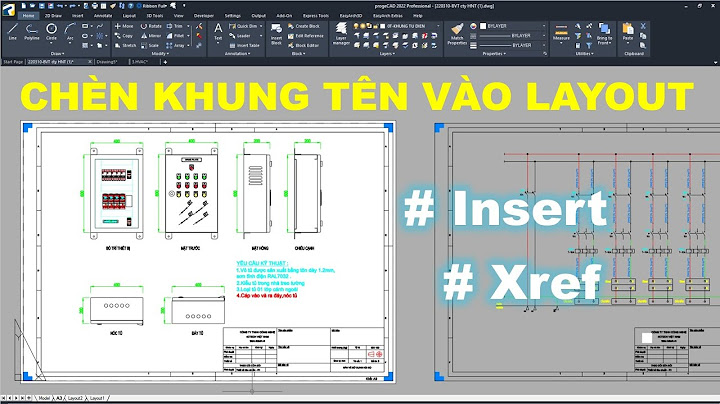
Task: Select the Trim tool
Action: click(174, 26)
